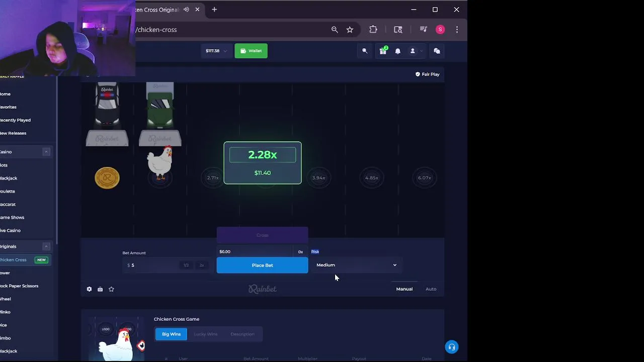Collapse the Casino sidebar section

[46, 152]
